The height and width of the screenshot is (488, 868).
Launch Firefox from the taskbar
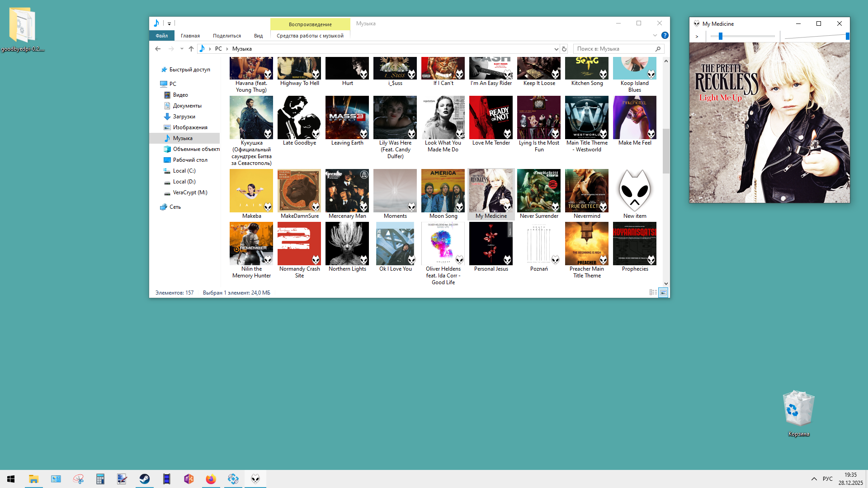tap(211, 479)
